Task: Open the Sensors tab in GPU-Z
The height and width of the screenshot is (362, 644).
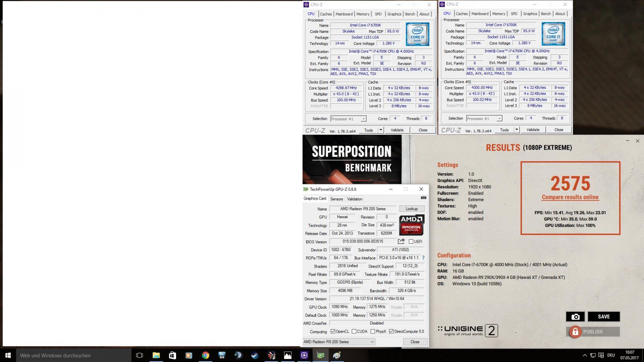Action: click(336, 199)
